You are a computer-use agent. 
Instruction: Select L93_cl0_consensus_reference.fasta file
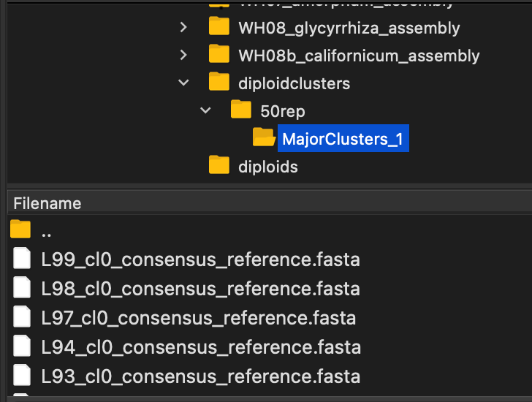(200, 376)
